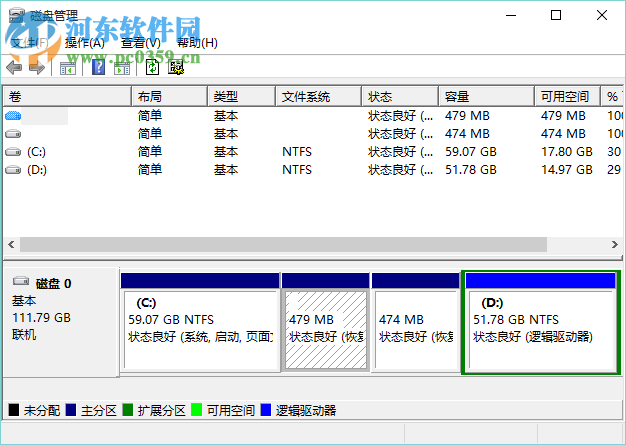Click the drive icon next to (C:)

pos(13,152)
